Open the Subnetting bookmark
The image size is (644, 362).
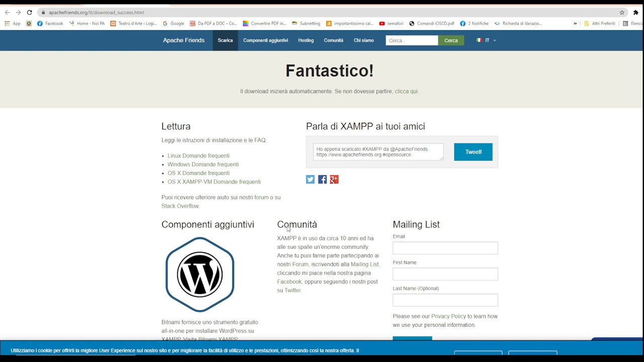(306, 24)
